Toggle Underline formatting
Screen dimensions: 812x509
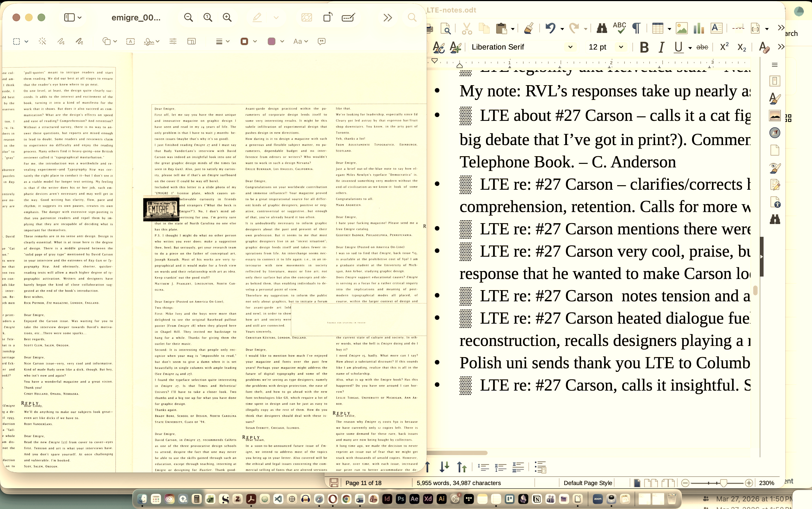point(678,47)
